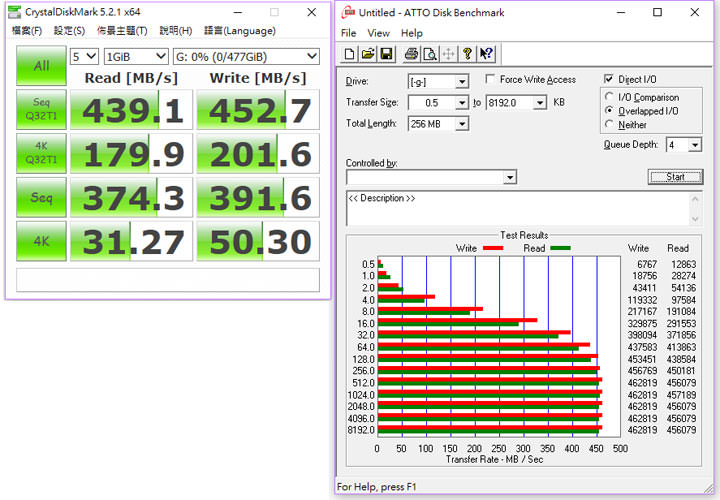
Task: Uncheck the Direct I/O checkbox
Action: pyautogui.click(x=608, y=79)
